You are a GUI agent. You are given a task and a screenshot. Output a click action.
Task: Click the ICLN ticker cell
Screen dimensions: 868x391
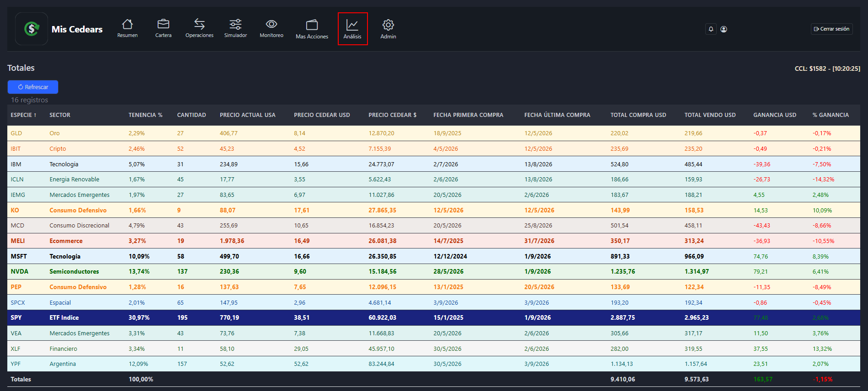pyautogui.click(x=17, y=180)
